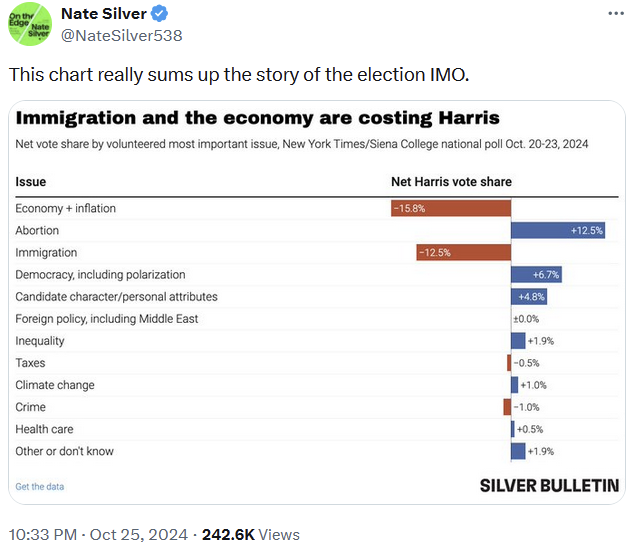
Task: Click the Crime red bar
Action: click(507, 407)
